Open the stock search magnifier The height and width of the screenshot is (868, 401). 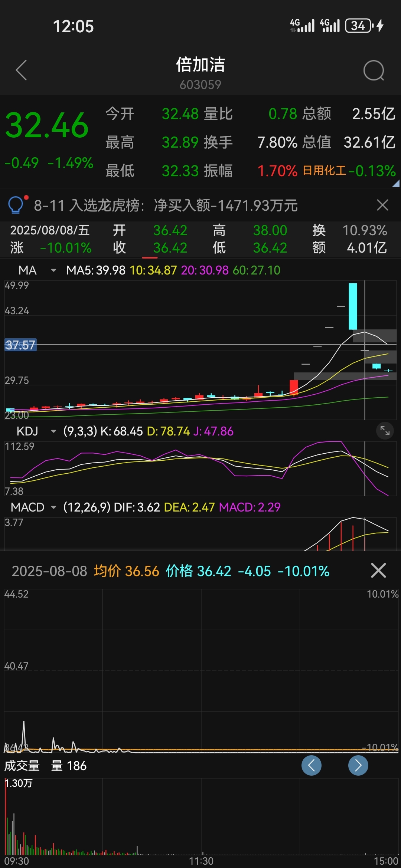coord(374,70)
